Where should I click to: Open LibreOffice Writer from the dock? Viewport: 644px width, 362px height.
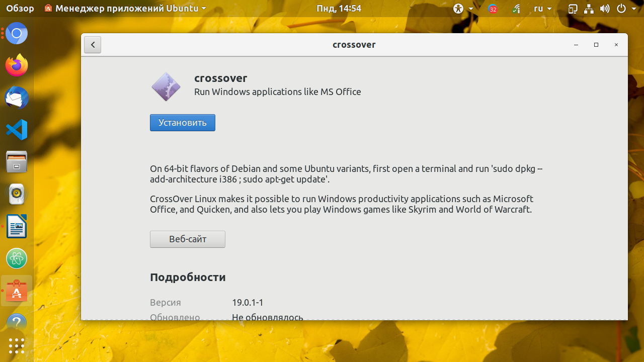click(x=17, y=226)
